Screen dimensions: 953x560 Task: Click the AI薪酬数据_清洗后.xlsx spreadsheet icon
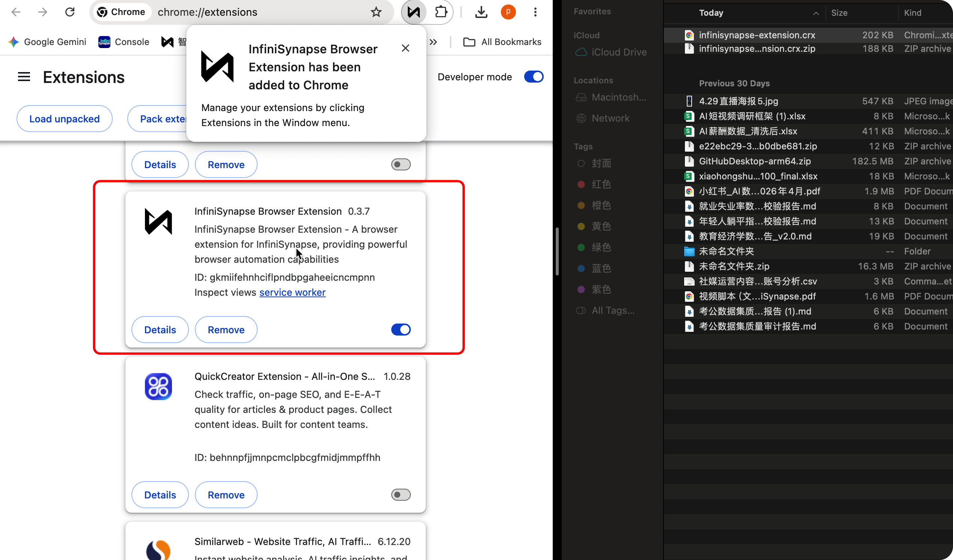pyautogui.click(x=689, y=131)
